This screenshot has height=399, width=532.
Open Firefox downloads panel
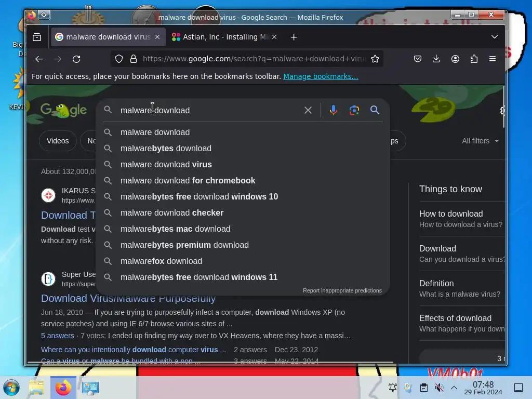[x=436, y=59]
